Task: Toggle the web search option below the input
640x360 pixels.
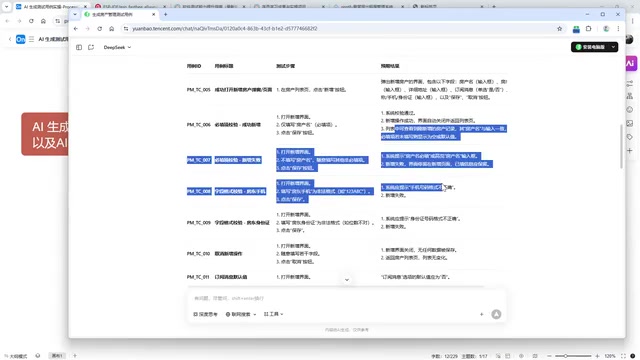Action: (x=241, y=314)
